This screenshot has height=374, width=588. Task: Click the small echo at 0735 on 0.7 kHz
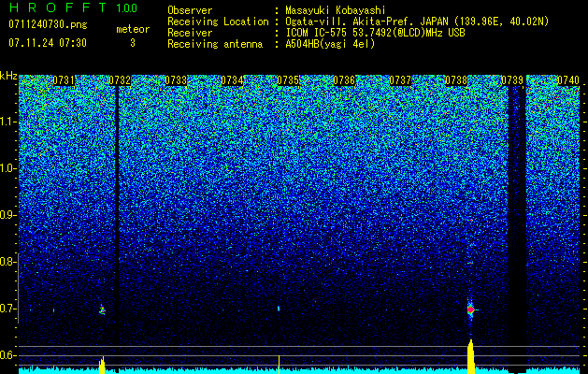coord(279,309)
